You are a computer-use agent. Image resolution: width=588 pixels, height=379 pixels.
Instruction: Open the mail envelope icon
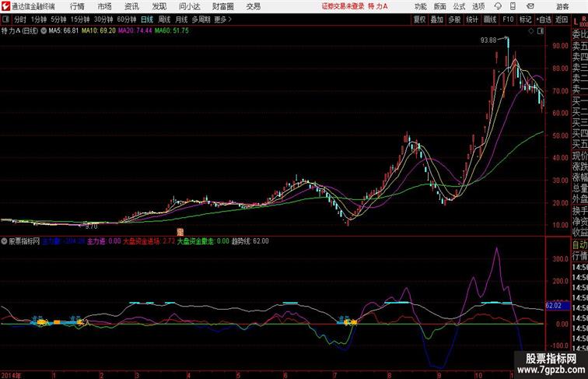click(x=530, y=6)
